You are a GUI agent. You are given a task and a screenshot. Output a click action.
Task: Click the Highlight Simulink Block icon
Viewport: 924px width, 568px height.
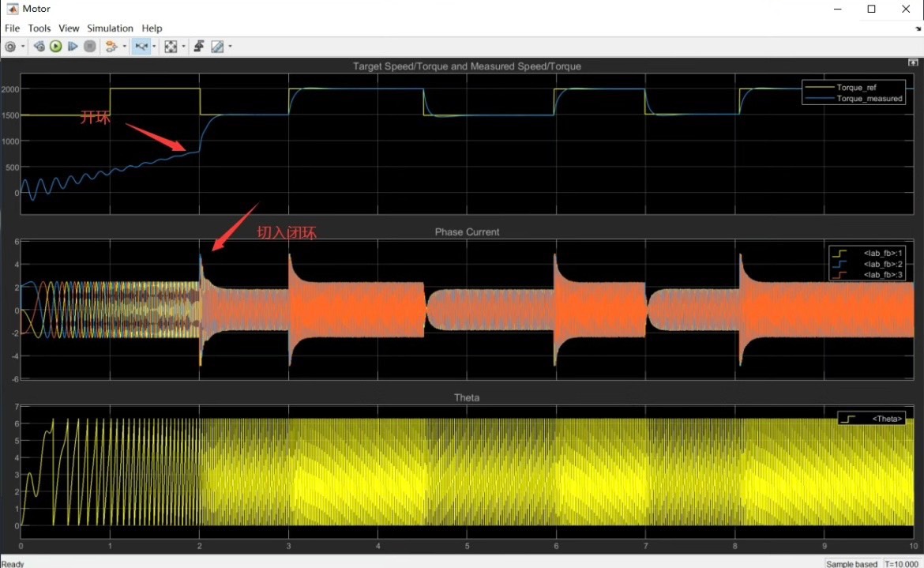coord(111,46)
